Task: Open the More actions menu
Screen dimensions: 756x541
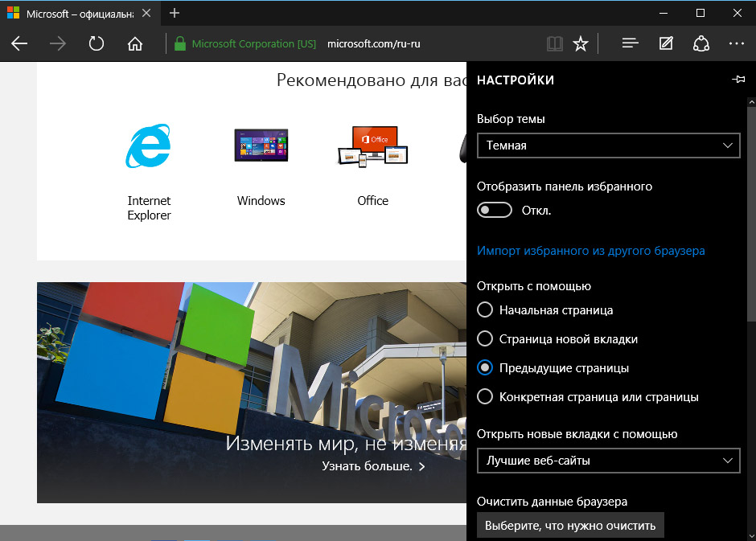Action: [x=737, y=44]
